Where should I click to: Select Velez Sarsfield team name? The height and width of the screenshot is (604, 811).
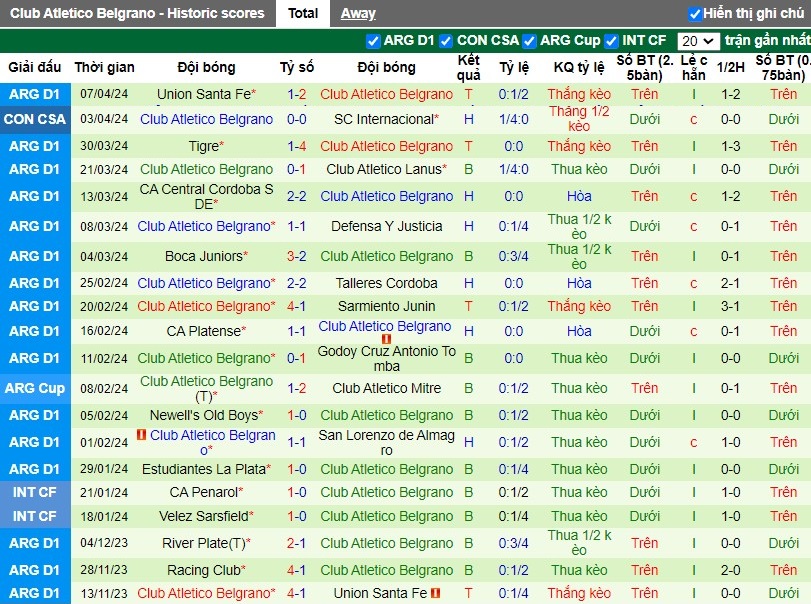coord(206,516)
